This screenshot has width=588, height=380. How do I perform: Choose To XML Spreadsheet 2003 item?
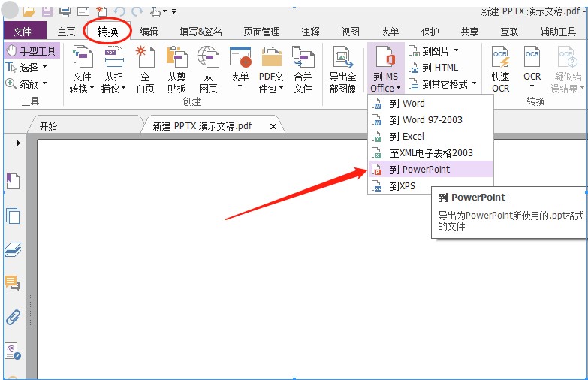click(430, 152)
